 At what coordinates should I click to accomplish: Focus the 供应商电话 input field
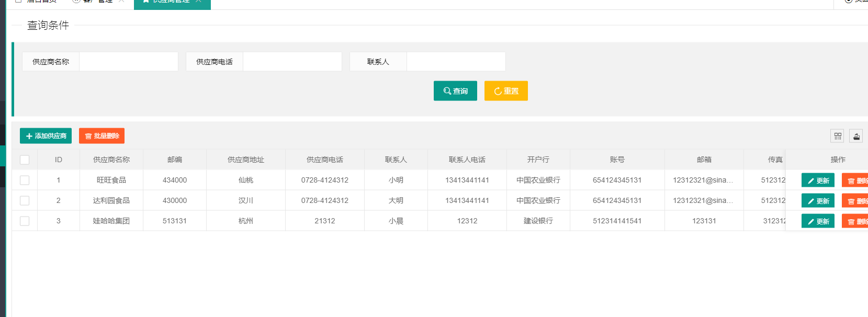(x=292, y=62)
